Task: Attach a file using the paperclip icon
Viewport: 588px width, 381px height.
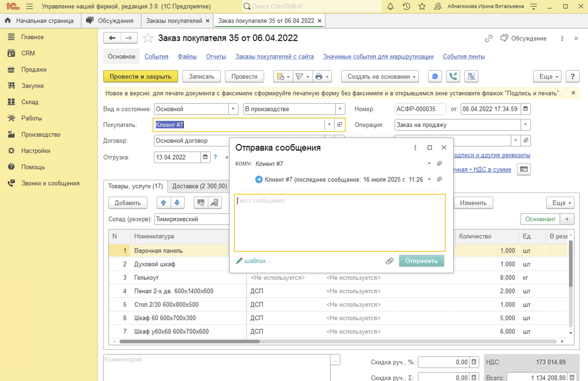Action: tap(390, 261)
